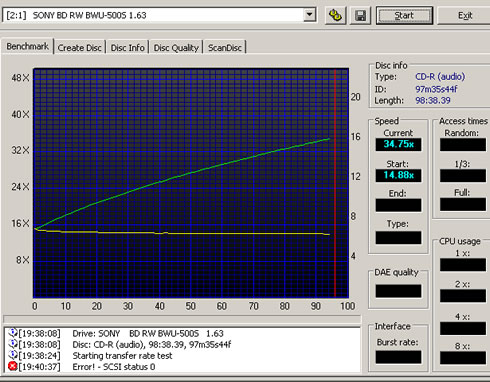Click the yellow refresh drive icon
The width and height of the screenshot is (490, 382).
[x=335, y=16]
